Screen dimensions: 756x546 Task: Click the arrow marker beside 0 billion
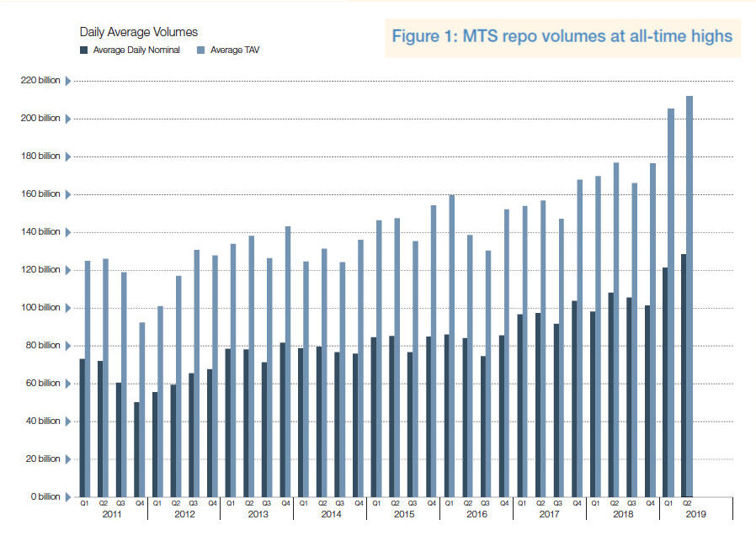pyautogui.click(x=68, y=497)
